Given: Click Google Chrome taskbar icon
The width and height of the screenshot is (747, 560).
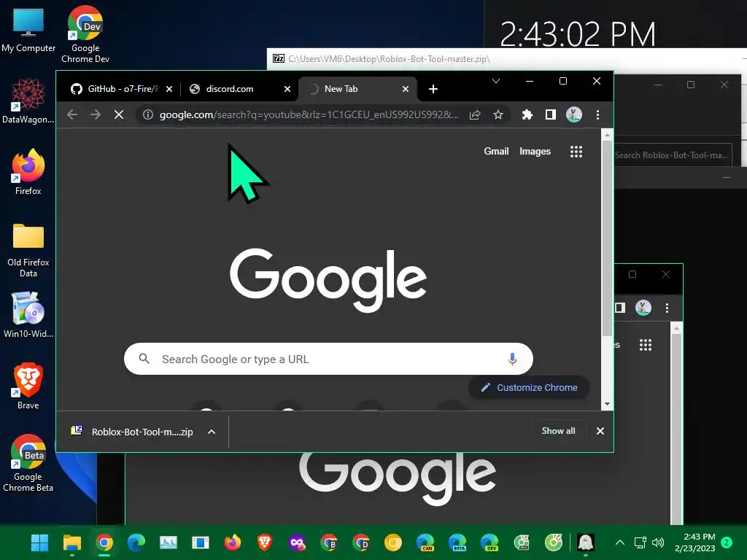Looking at the screenshot, I should tap(104, 542).
